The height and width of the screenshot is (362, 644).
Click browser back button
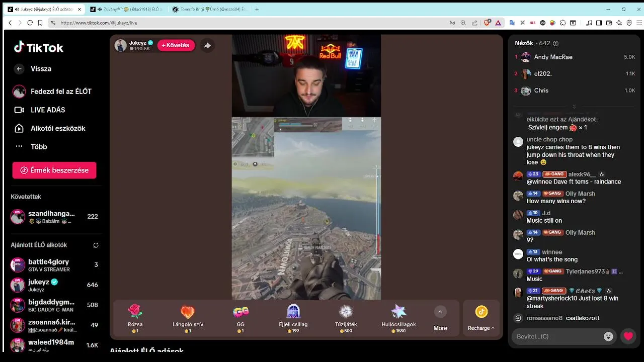point(10,23)
